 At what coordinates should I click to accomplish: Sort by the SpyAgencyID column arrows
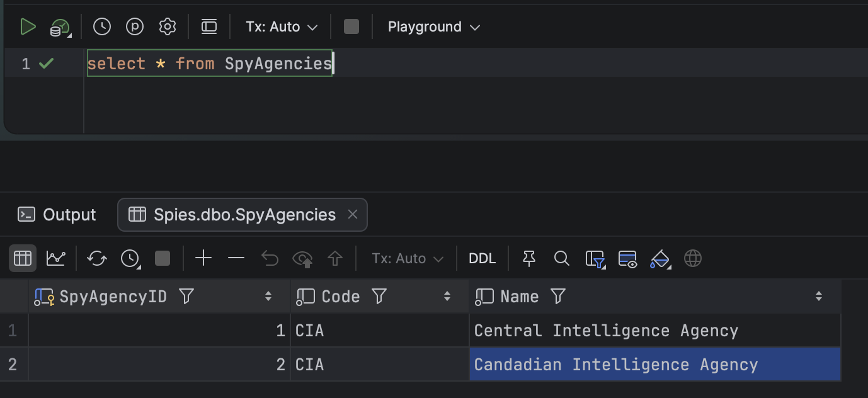pyautogui.click(x=268, y=297)
